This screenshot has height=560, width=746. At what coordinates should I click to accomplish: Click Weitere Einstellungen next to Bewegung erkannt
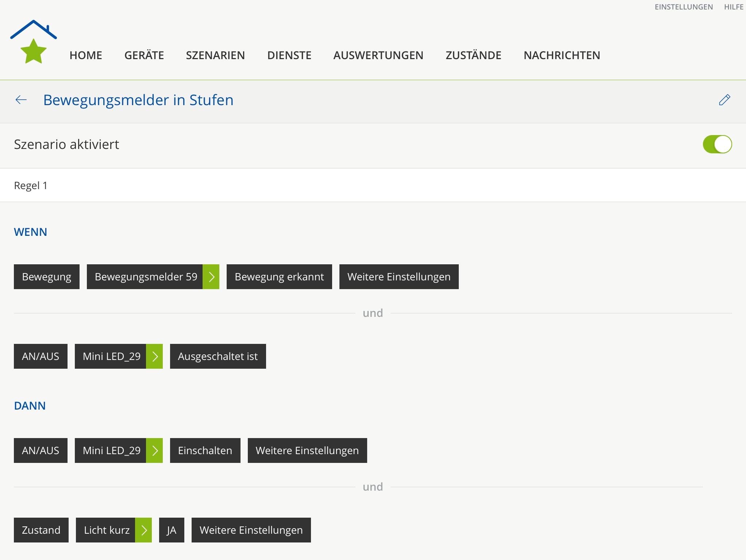399,277
